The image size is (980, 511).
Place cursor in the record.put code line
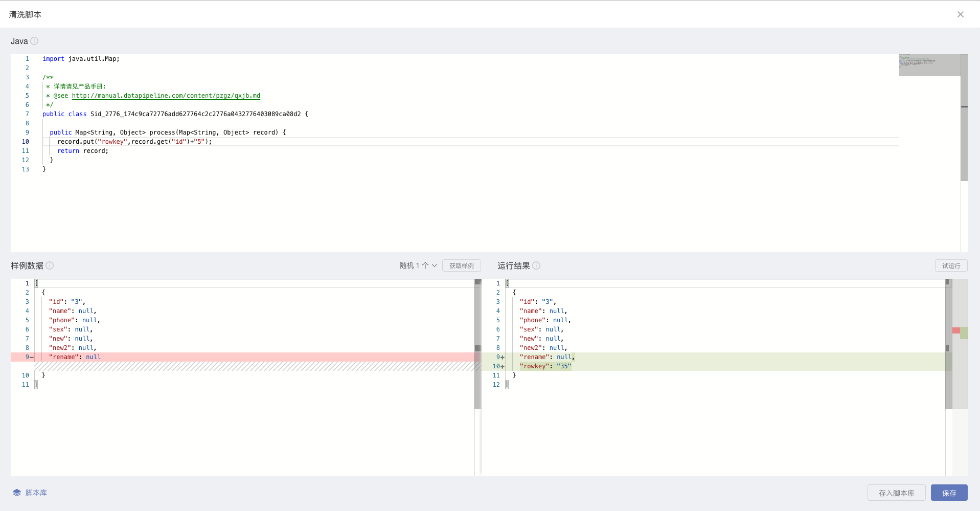[153, 142]
